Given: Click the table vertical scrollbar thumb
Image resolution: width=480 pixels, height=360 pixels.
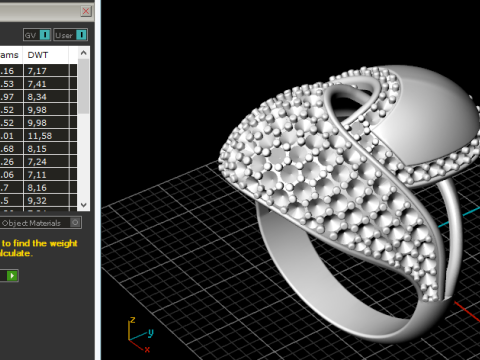Looking at the screenshot, I should (x=84, y=86).
